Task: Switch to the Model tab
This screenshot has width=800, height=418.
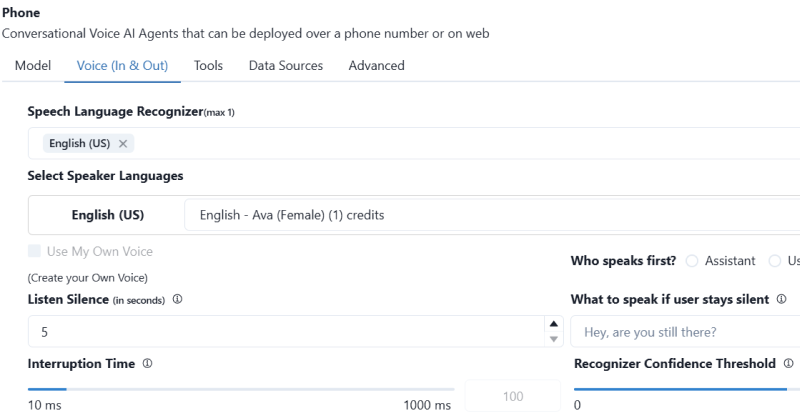Action: tap(33, 66)
